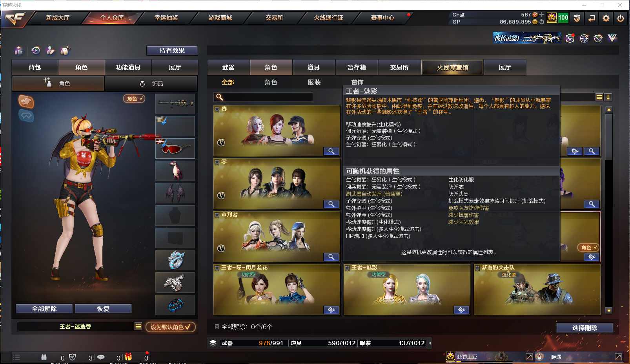Expand the 王者-迷迭香 character list dropdown
630x364 pixels.
coord(138,326)
